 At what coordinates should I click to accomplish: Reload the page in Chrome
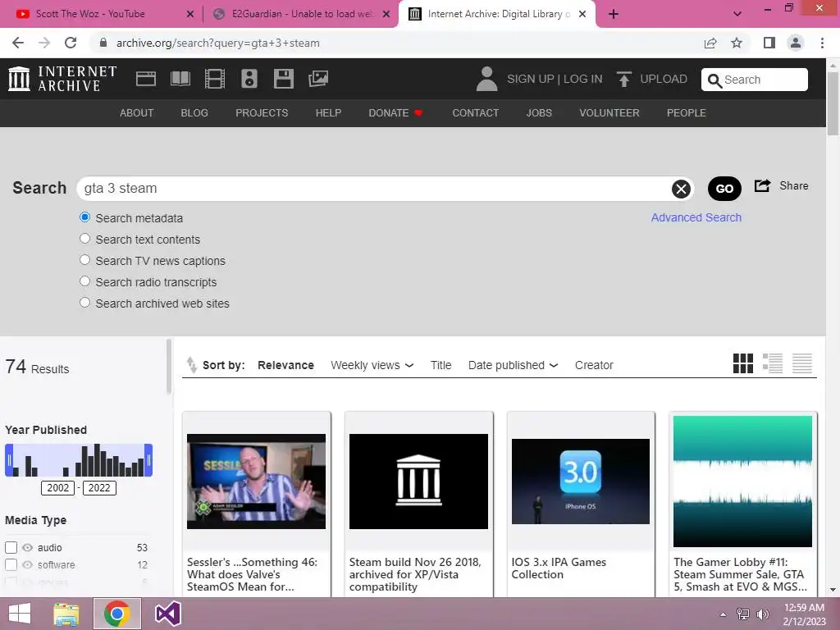71,43
